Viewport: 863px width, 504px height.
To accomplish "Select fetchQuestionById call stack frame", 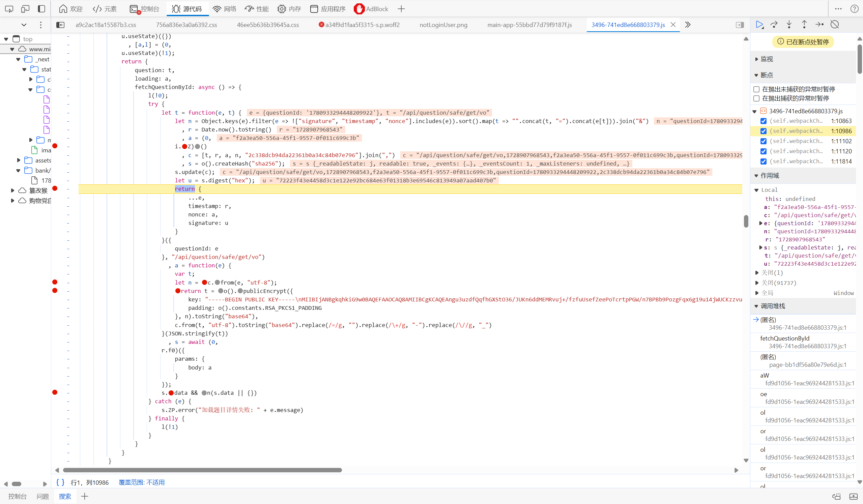I will click(x=784, y=338).
